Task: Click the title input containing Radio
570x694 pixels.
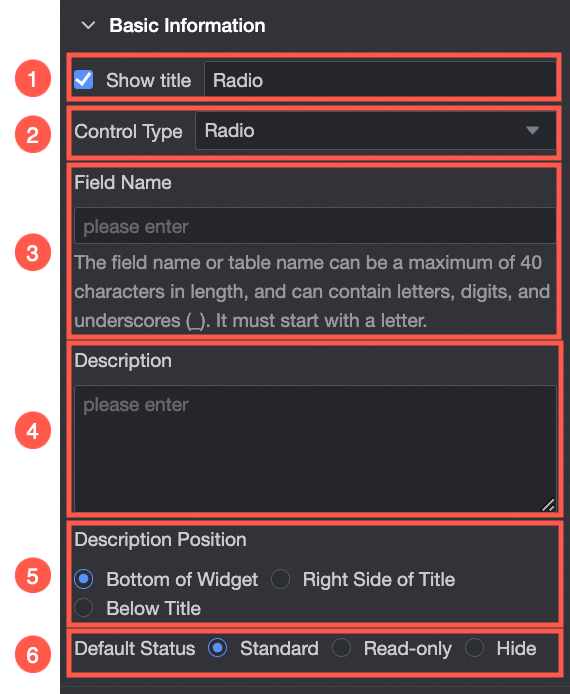Action: click(x=380, y=80)
